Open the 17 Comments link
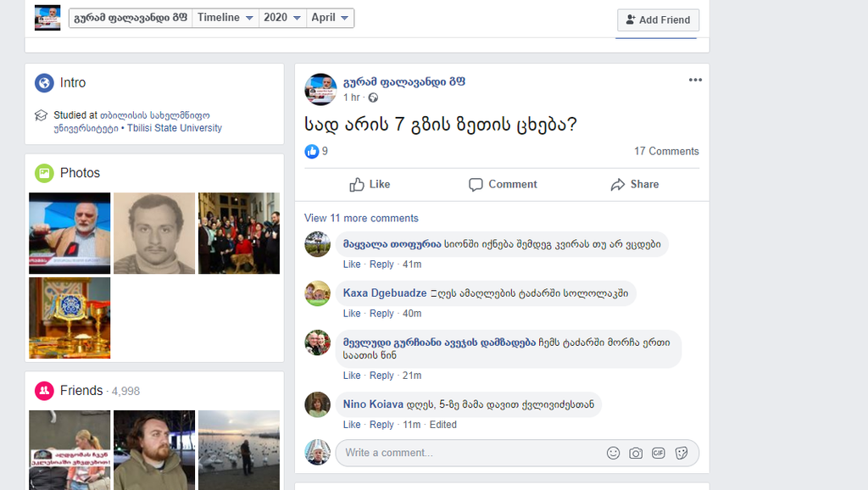This screenshot has width=868, height=490. tap(666, 151)
